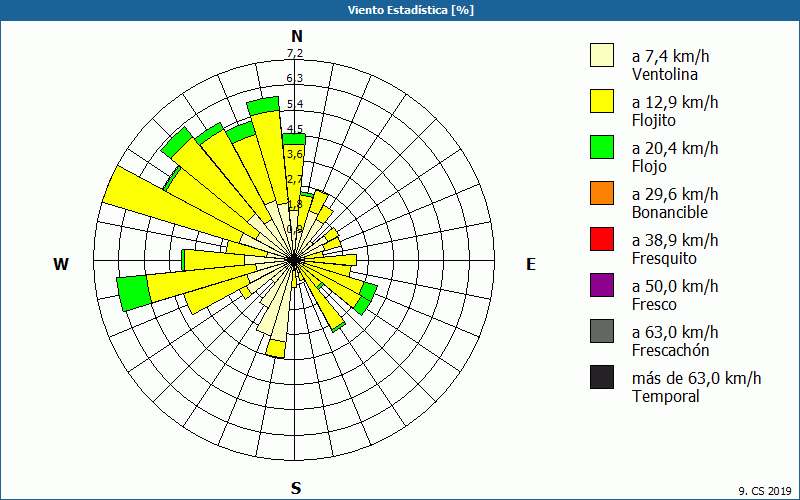The width and height of the screenshot is (800, 500).
Task: Click the center hub of the wind rose
Action: (294, 260)
